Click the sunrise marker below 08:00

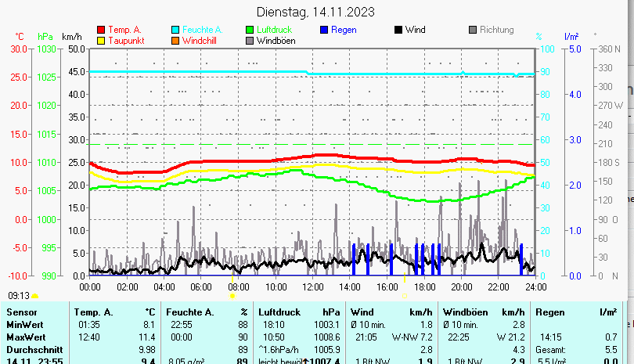[x=232, y=296]
